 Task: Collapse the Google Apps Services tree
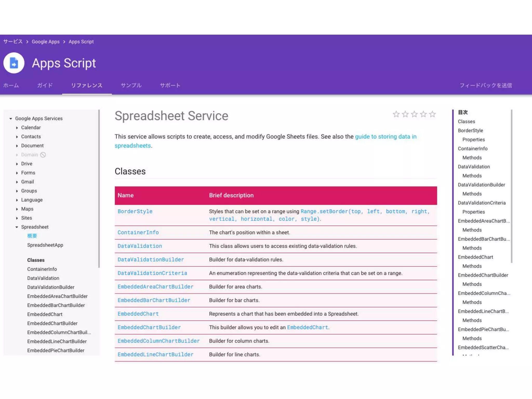[11, 119]
